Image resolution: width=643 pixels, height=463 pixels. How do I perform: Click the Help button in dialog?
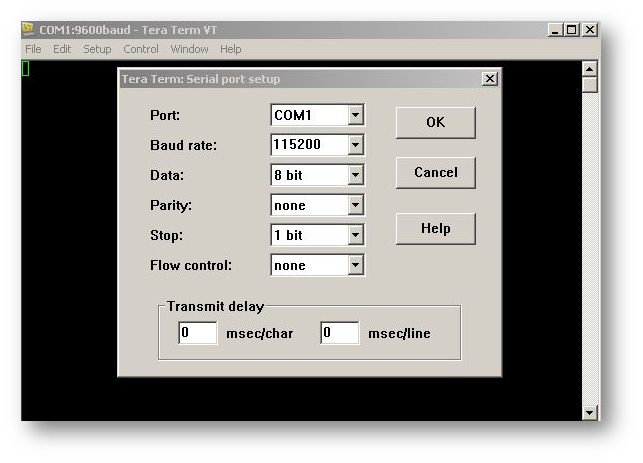tap(435, 228)
